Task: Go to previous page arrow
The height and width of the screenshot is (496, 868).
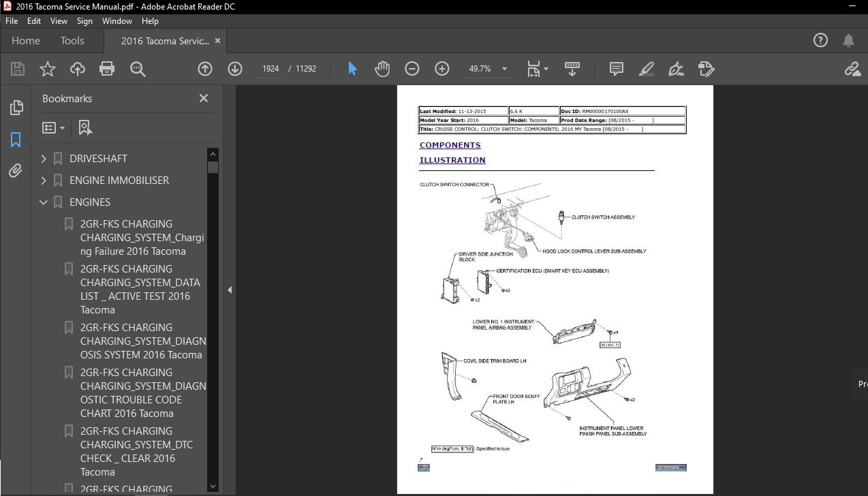Action: tap(205, 69)
